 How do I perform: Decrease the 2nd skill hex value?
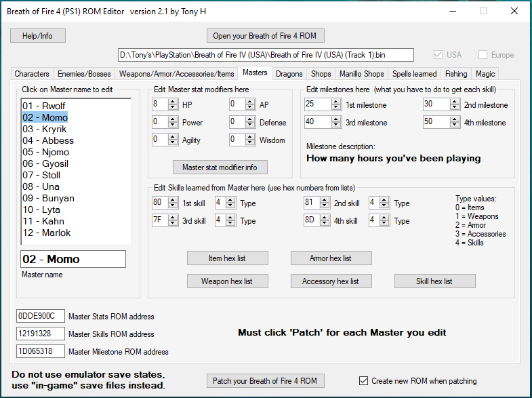pos(325,205)
